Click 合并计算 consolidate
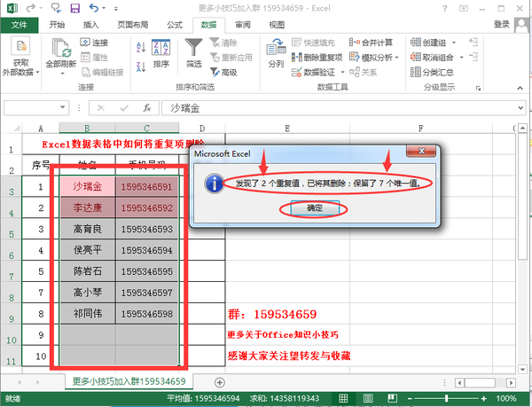Screen dimensions: 532x407 (372, 43)
